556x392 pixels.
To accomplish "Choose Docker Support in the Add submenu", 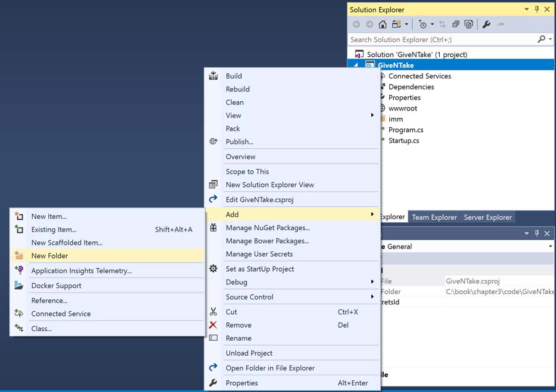I will [x=56, y=286].
